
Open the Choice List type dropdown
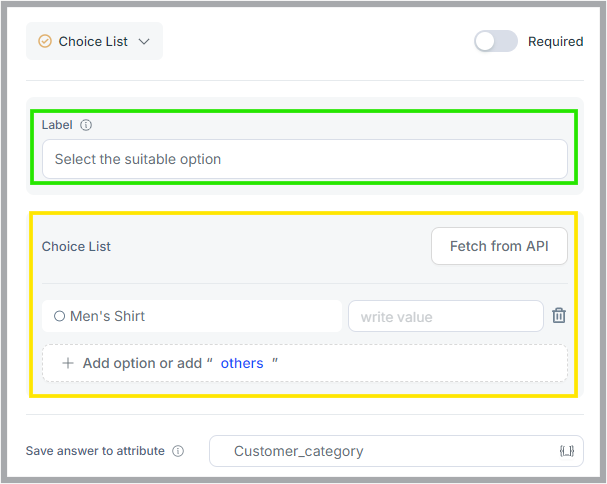click(x=94, y=41)
